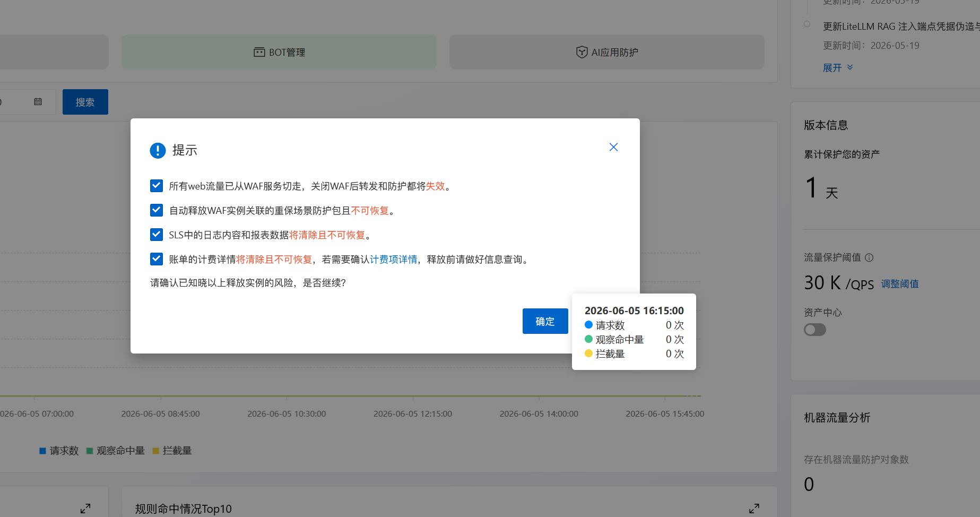Image resolution: width=980 pixels, height=517 pixels.
Task: Click the BOT管理 window icon
Action: click(259, 52)
